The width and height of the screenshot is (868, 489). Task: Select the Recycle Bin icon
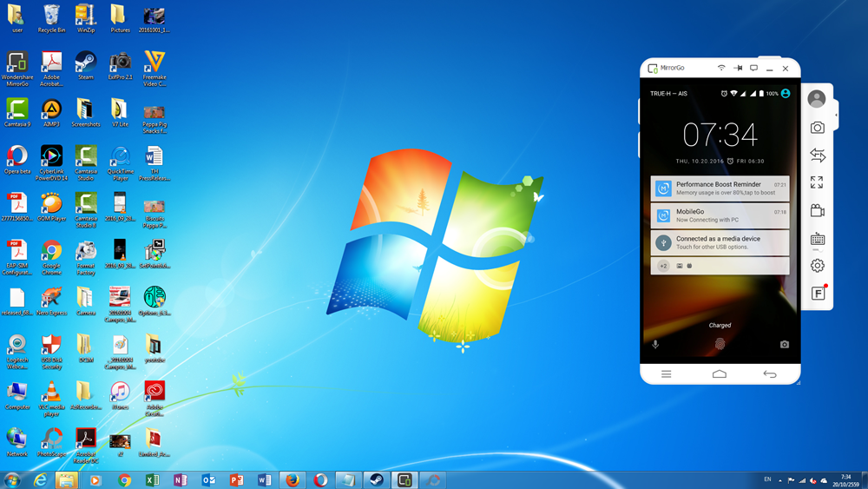[x=51, y=18]
